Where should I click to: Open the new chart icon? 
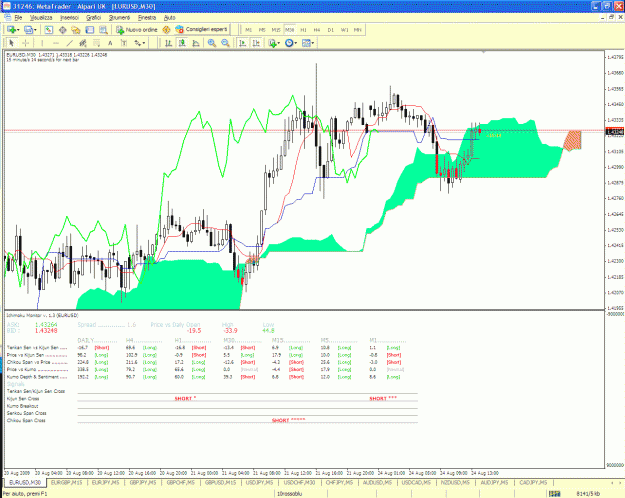(11, 30)
